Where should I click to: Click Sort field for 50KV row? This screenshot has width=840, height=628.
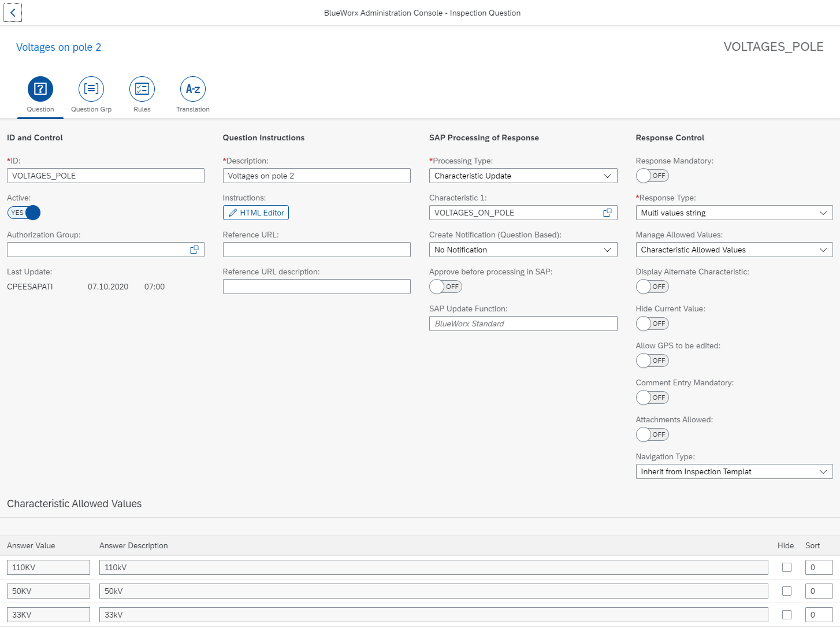[819, 591]
